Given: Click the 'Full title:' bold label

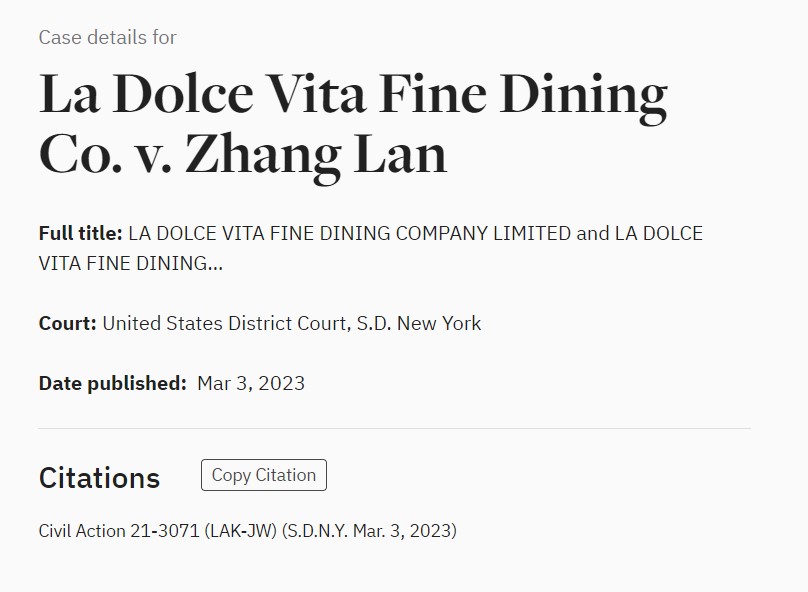Looking at the screenshot, I should (80, 233).
